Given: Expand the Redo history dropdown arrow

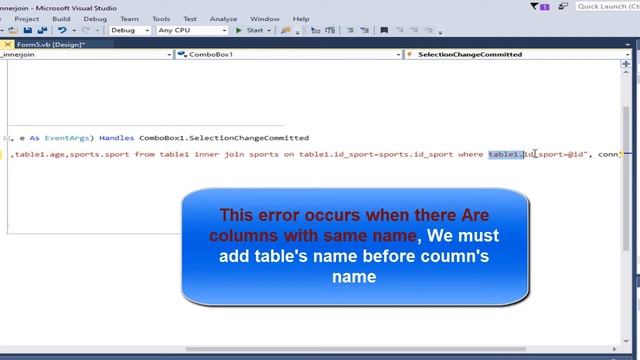Looking at the screenshot, I should [x=98, y=31].
